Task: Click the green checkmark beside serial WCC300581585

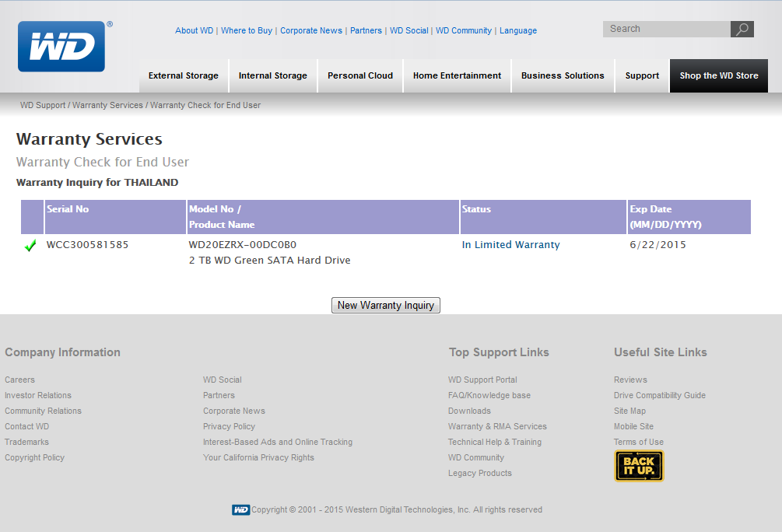Action: pyautogui.click(x=30, y=245)
